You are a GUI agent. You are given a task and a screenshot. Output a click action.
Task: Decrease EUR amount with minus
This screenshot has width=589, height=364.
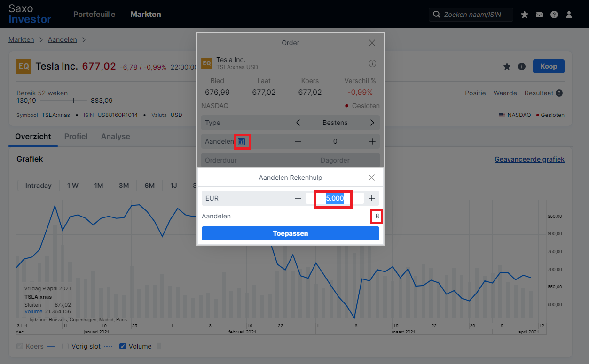tap(298, 198)
